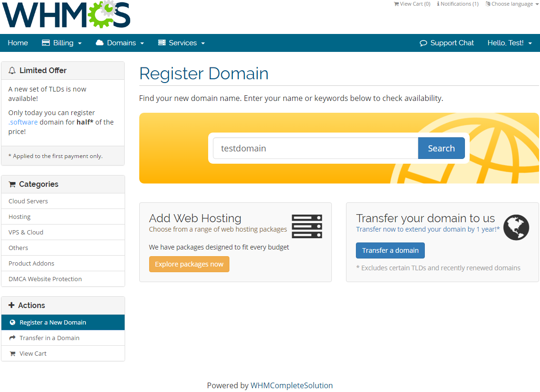Click into the domain name search field
This screenshot has width=540, height=392.
coord(315,148)
